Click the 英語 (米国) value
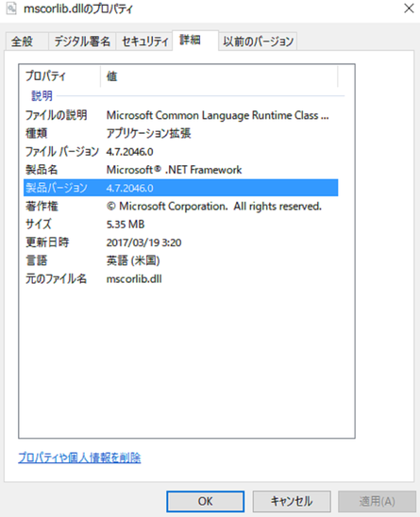The image size is (420, 517). click(x=133, y=260)
